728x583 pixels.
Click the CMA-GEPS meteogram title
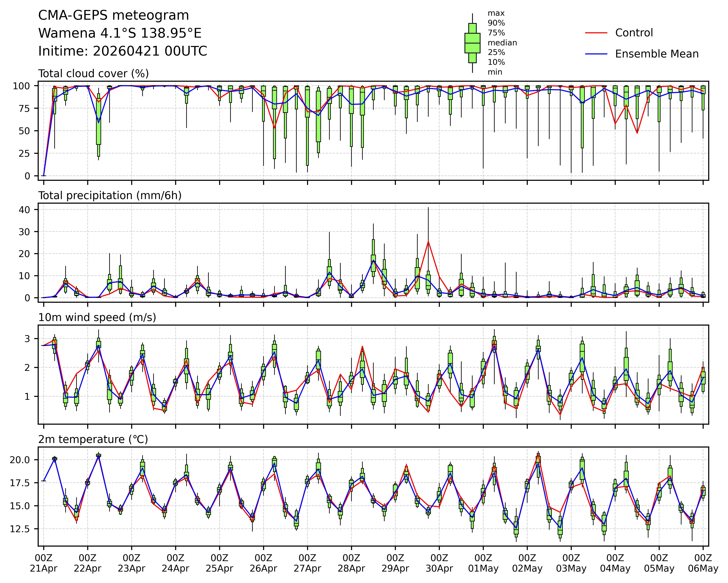[114, 16]
